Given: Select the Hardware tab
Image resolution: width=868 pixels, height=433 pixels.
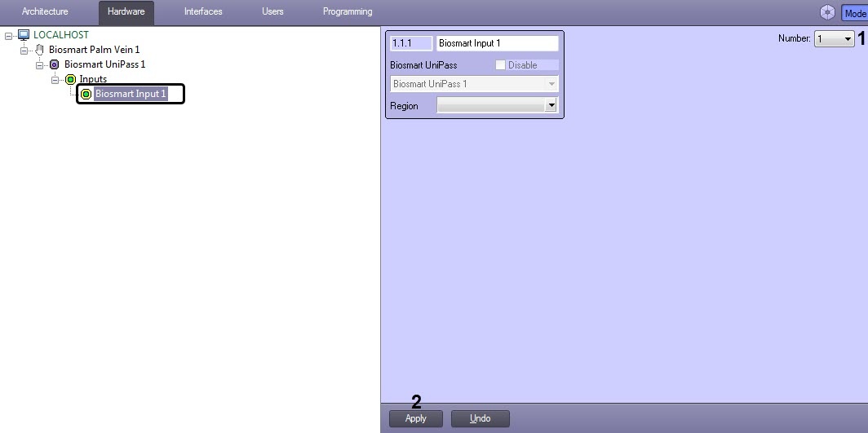Looking at the screenshot, I should click(x=126, y=12).
